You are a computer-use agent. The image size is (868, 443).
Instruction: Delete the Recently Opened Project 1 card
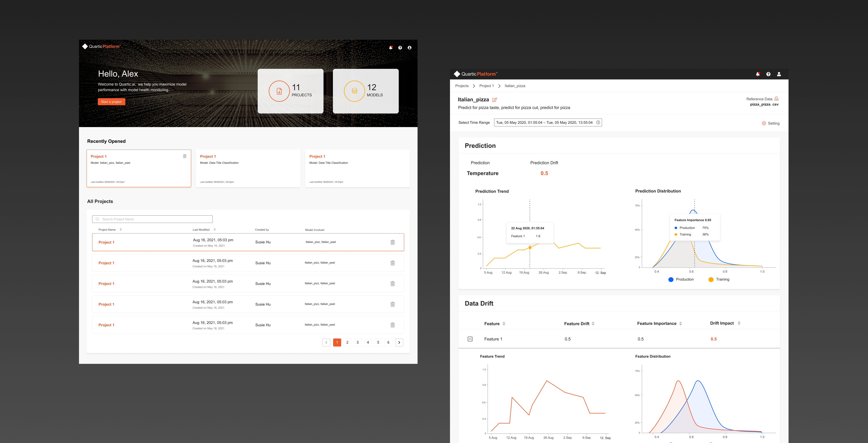pyautogui.click(x=185, y=156)
